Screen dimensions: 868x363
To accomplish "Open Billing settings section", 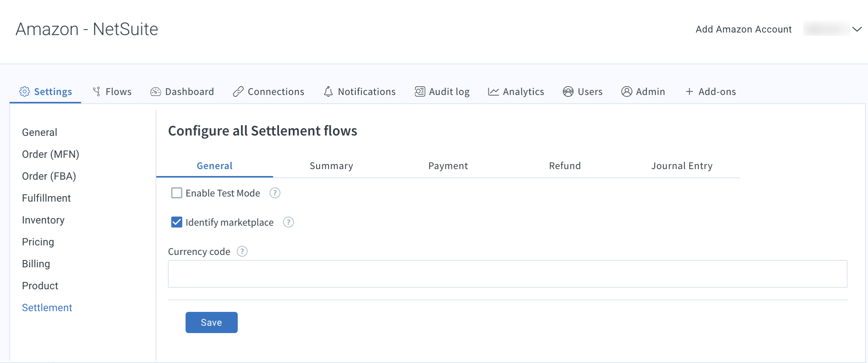I will 36,264.
